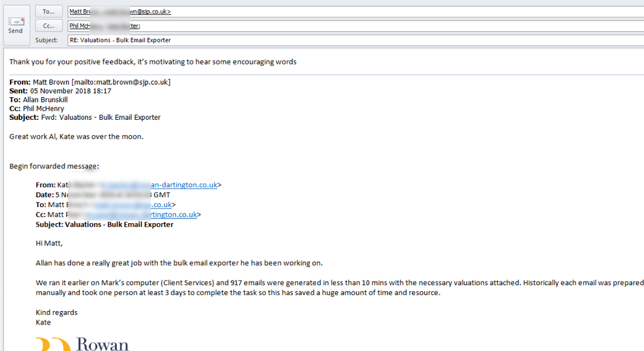Select Phil McHenry recipient in Cc field
Image resolution: width=644 pixels, height=351 pixels.
(x=103, y=26)
